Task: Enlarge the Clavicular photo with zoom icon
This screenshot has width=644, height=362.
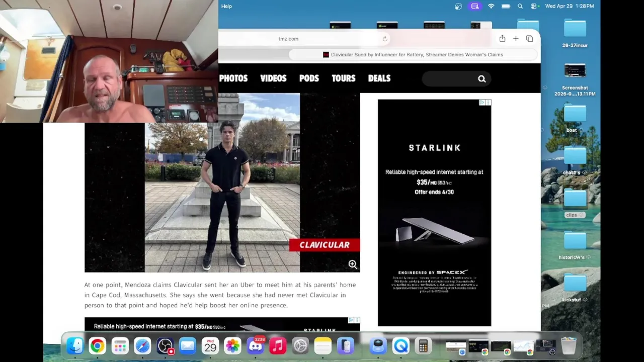Action: pos(353,264)
